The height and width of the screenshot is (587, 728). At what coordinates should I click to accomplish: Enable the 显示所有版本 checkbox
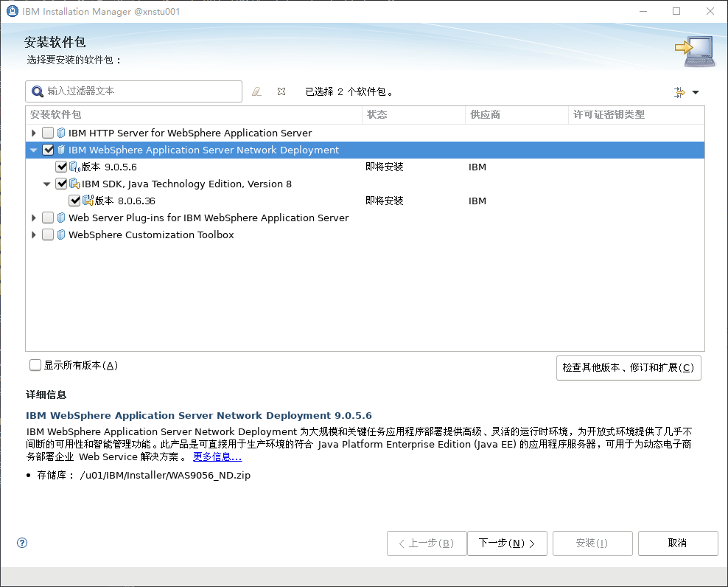[x=35, y=365]
